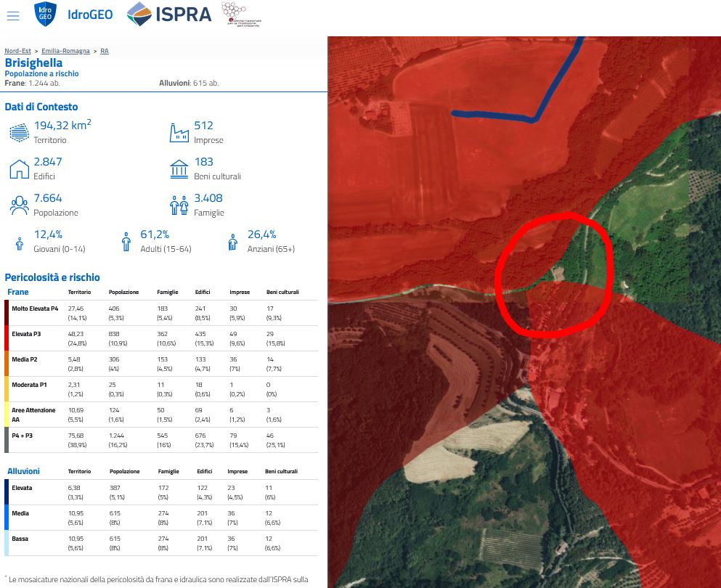
Task: Click the Alluvioni table heading
Action: [x=23, y=471]
